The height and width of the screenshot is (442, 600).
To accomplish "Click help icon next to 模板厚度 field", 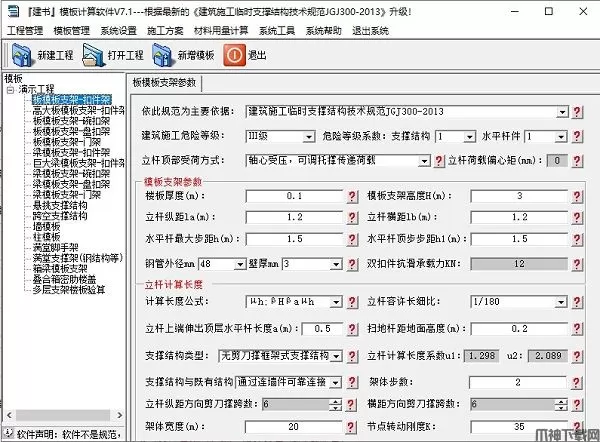I will tap(352, 197).
